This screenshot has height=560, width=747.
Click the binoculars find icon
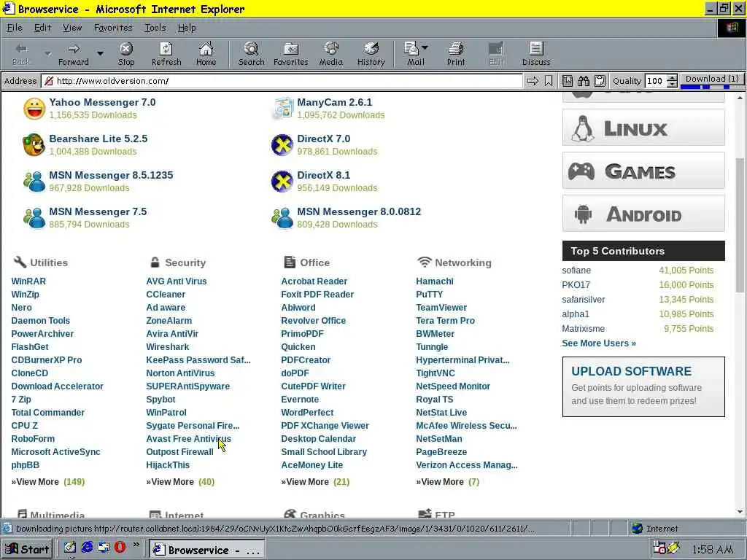584,81
